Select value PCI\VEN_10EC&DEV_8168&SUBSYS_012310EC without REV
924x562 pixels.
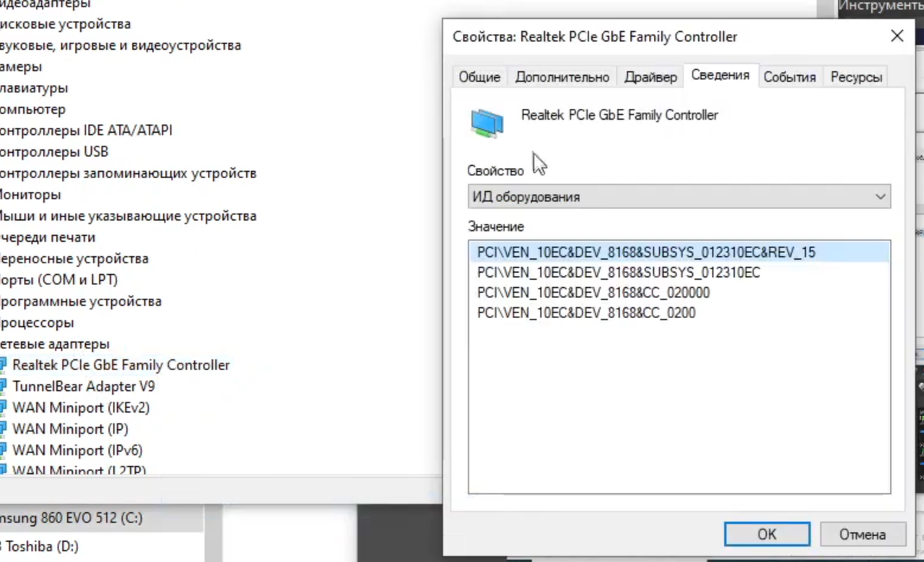619,273
